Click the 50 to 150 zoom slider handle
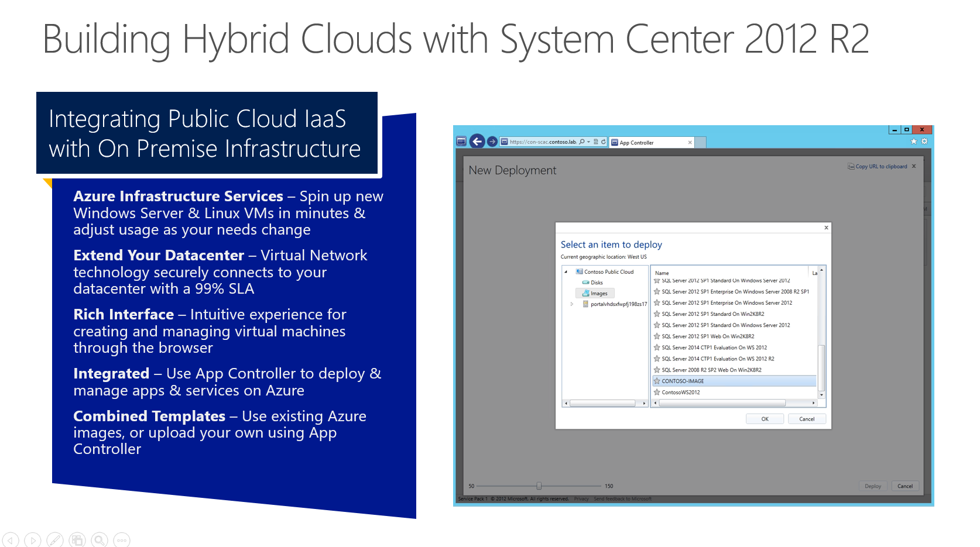Screen dimensions: 980x547 (x=539, y=486)
